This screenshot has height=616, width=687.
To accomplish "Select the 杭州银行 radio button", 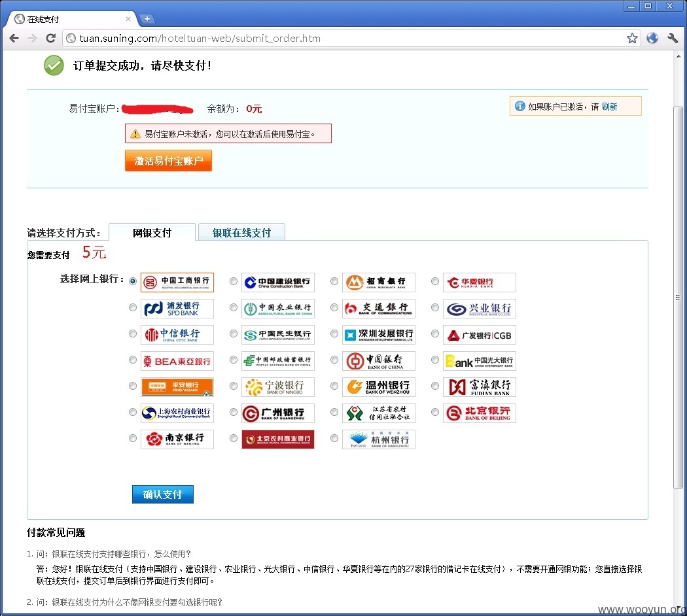I will coord(334,438).
